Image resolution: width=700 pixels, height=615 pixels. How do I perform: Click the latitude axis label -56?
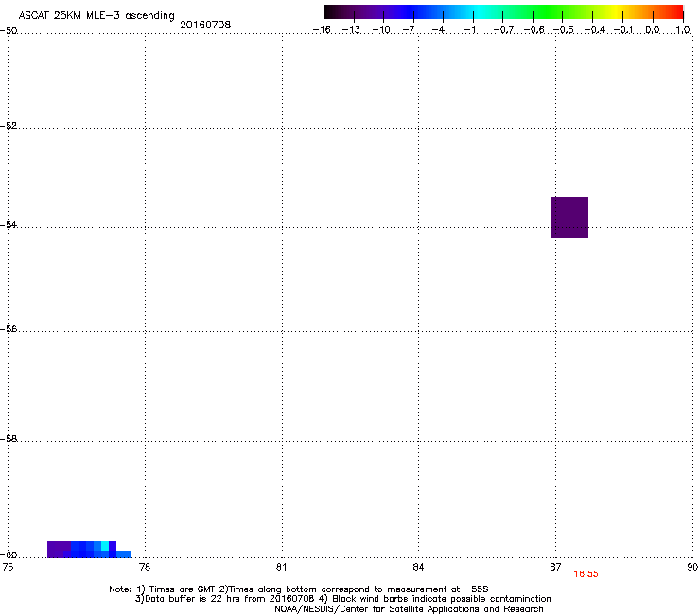point(9,328)
